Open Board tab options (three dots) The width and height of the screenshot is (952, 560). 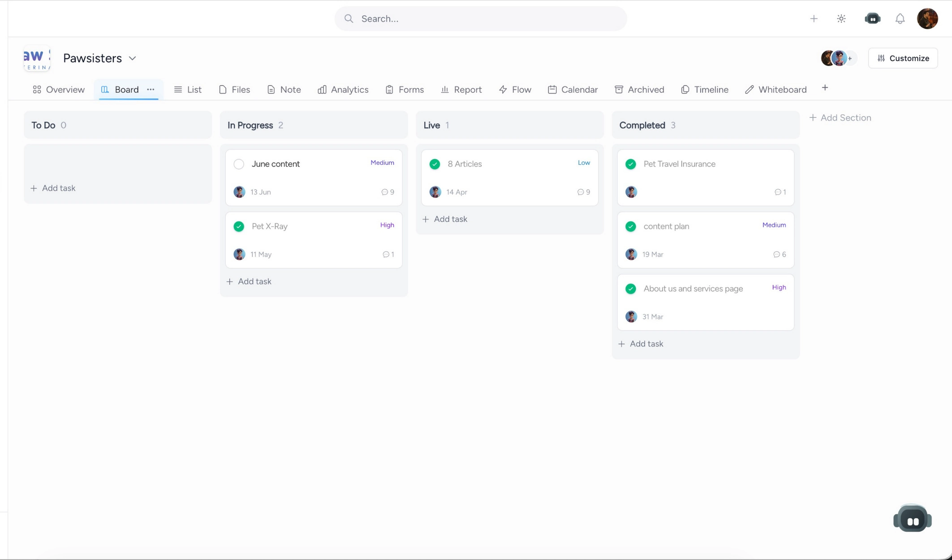(x=151, y=90)
